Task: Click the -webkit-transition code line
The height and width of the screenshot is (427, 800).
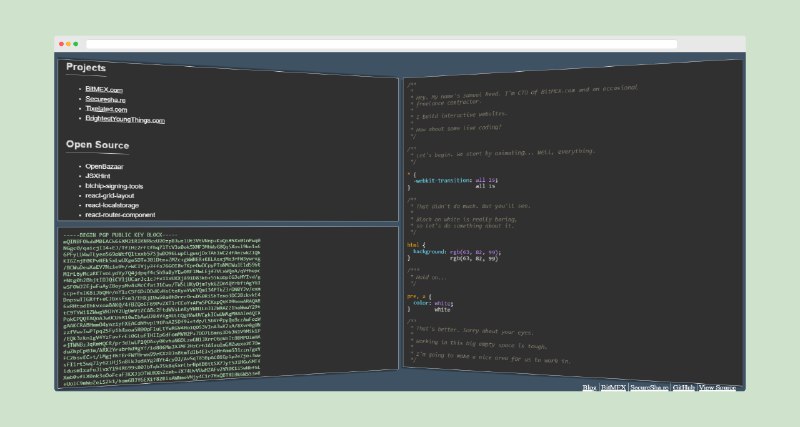Action: (456, 180)
